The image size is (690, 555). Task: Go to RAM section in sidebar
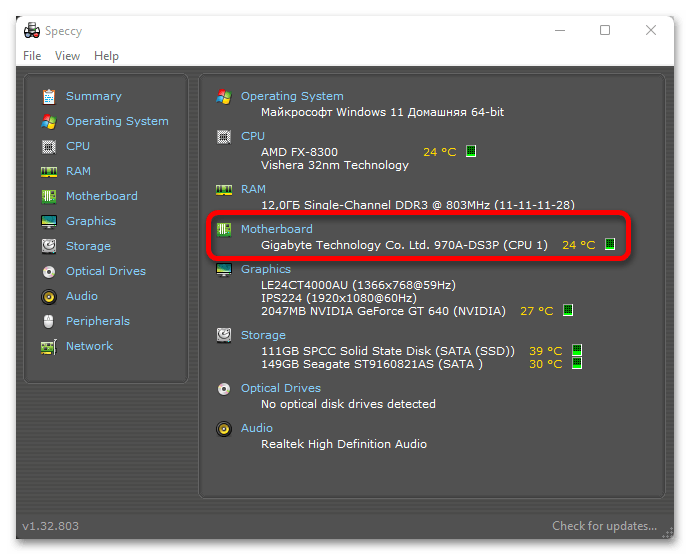[78, 171]
